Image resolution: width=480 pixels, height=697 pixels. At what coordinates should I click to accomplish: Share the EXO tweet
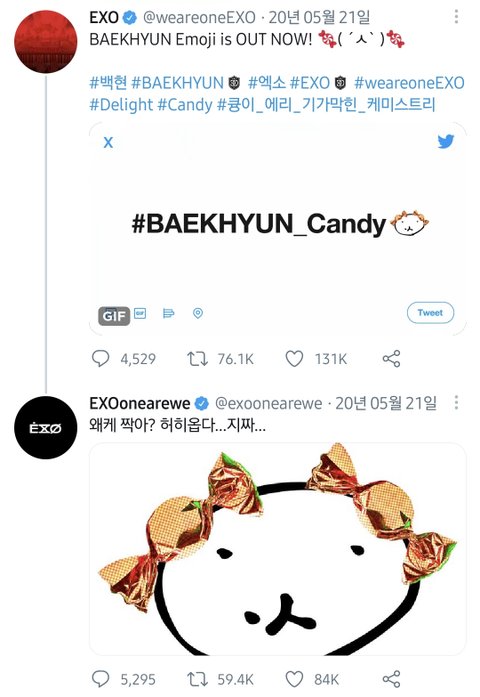coord(392,359)
